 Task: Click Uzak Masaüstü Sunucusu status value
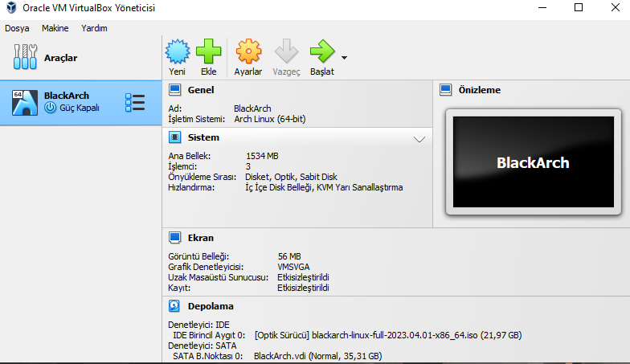303,277
